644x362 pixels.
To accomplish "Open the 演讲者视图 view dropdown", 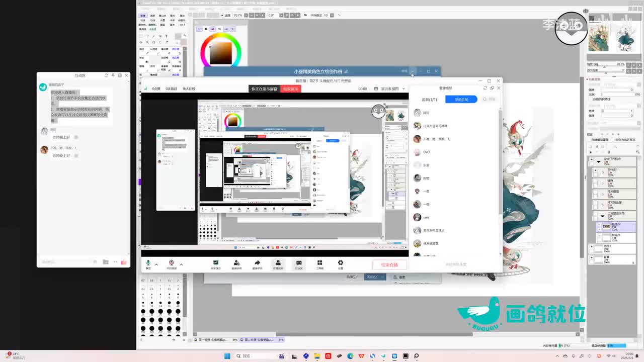I will coord(390,88).
